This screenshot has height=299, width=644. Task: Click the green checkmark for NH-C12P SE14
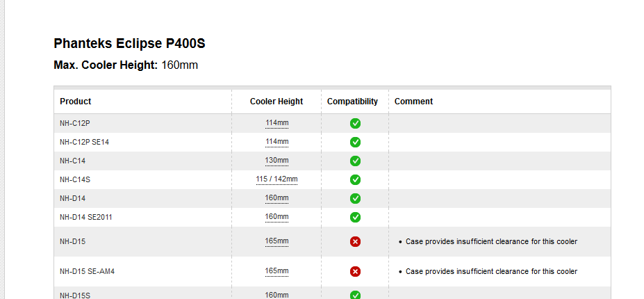(x=355, y=143)
